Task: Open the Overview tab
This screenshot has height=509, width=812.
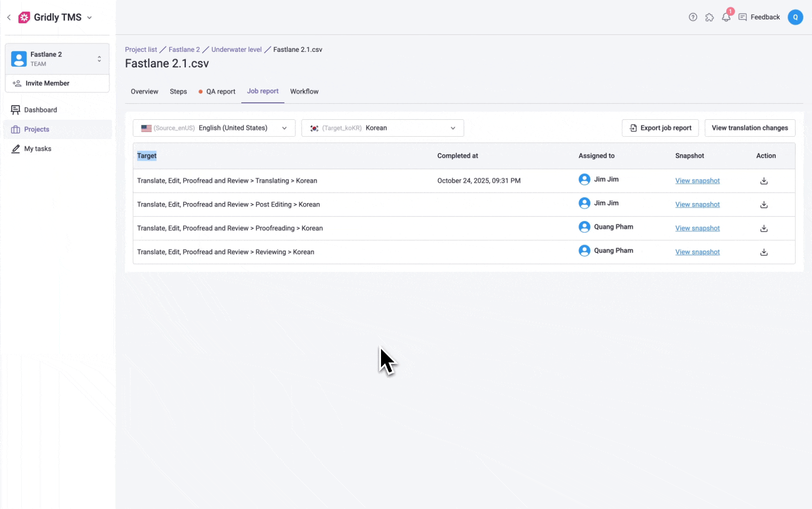Action: (x=144, y=91)
